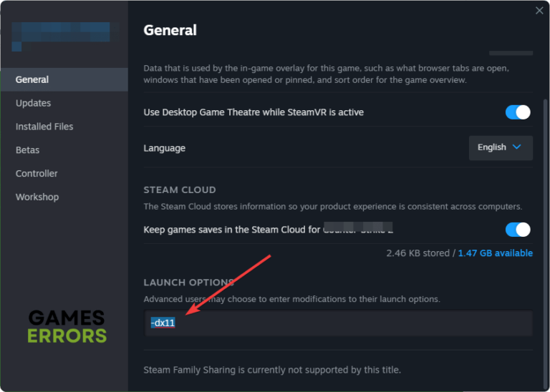Click the chevron beside English
This screenshot has width=550, height=392.
click(x=518, y=147)
